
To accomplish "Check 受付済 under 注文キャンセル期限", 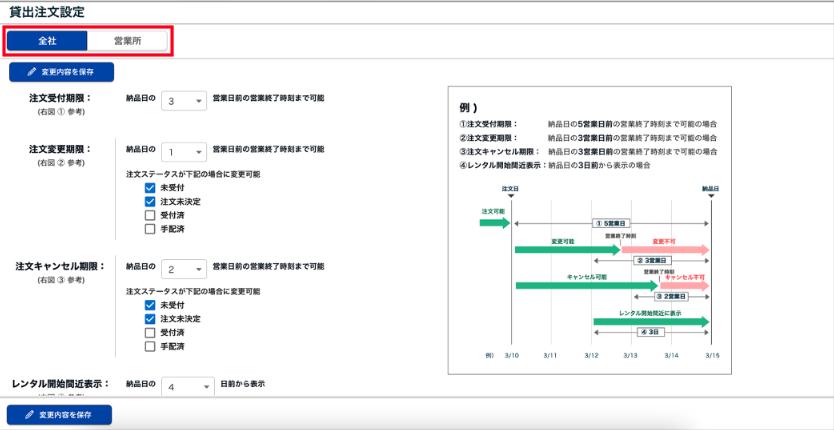I will coord(150,332).
